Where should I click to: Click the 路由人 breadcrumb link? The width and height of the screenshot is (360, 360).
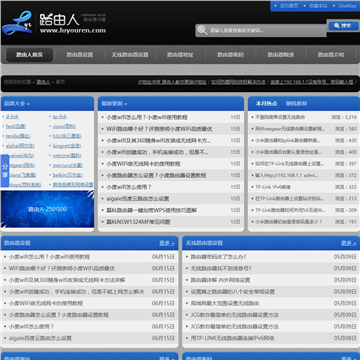pyautogui.click(x=43, y=82)
